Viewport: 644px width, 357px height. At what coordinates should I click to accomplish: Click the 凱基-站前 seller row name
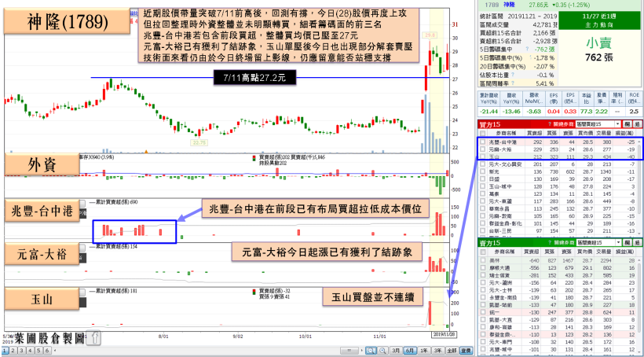point(499,305)
